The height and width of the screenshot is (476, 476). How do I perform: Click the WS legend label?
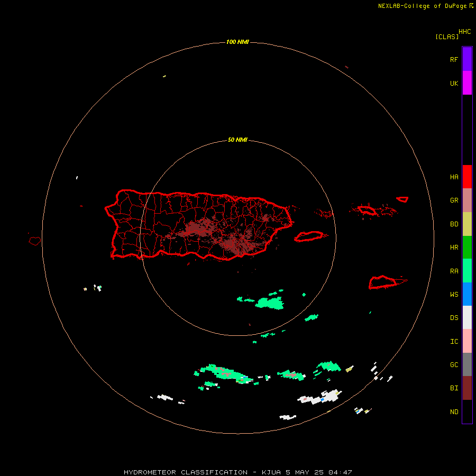tap(454, 295)
